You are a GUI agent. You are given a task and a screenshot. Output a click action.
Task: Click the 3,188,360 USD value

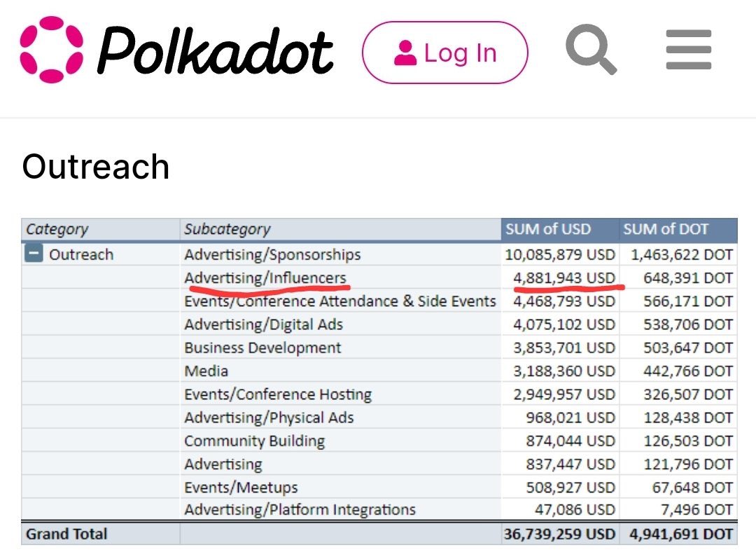click(564, 371)
